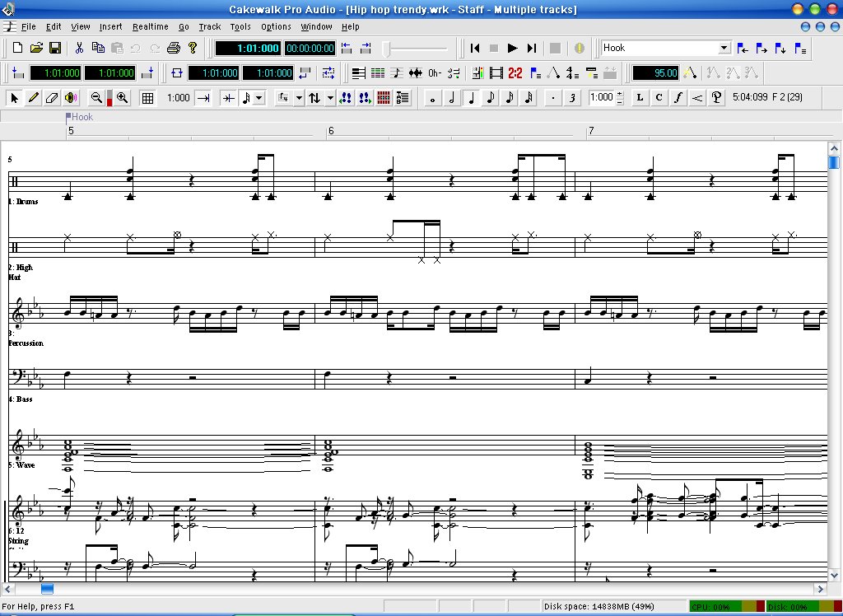Open the Track menu
This screenshot has width=843, height=616.
tap(210, 26)
